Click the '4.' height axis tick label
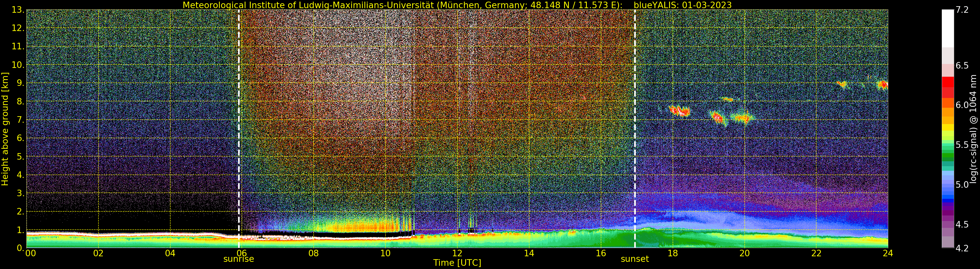The image size is (980, 269). (x=20, y=175)
